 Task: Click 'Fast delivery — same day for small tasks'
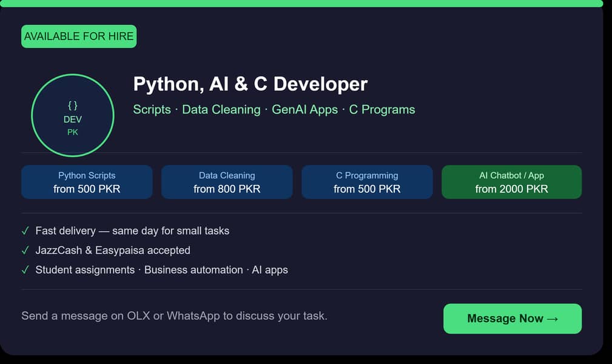tap(132, 231)
